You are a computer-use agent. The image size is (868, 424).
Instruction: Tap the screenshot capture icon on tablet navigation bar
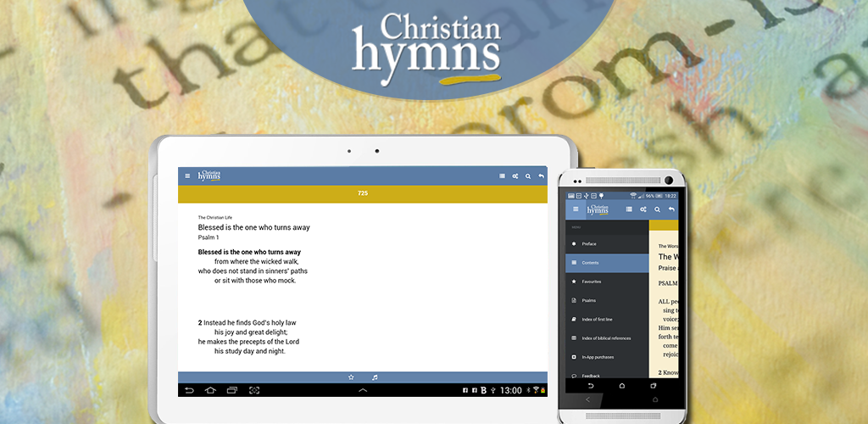point(254,390)
